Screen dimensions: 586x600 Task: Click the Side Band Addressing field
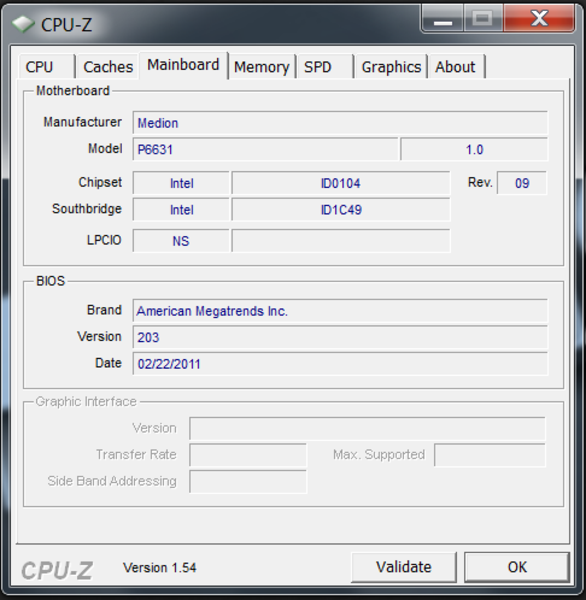coord(248,481)
